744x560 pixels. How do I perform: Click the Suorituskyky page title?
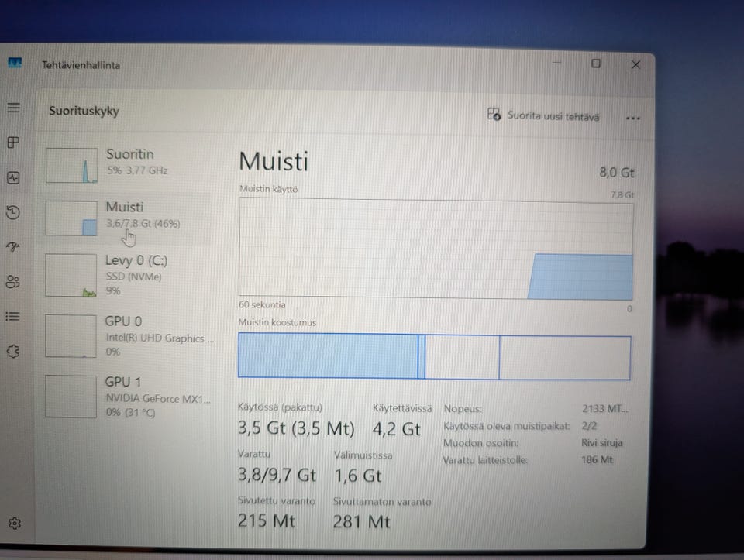pyautogui.click(x=84, y=111)
